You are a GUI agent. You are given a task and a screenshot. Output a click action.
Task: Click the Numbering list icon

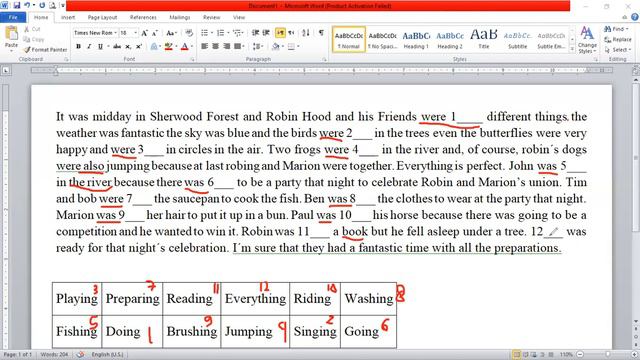pyautogui.click(x=220, y=33)
